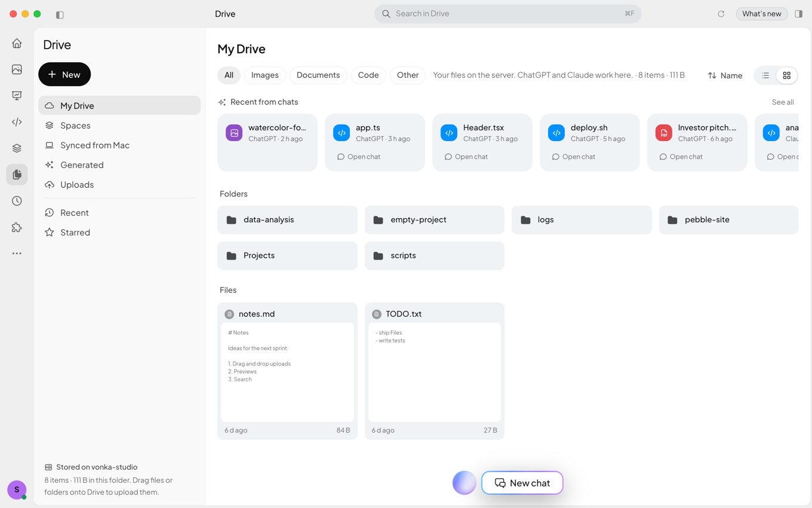
Task: Open the Spaces section
Action: 119,126
